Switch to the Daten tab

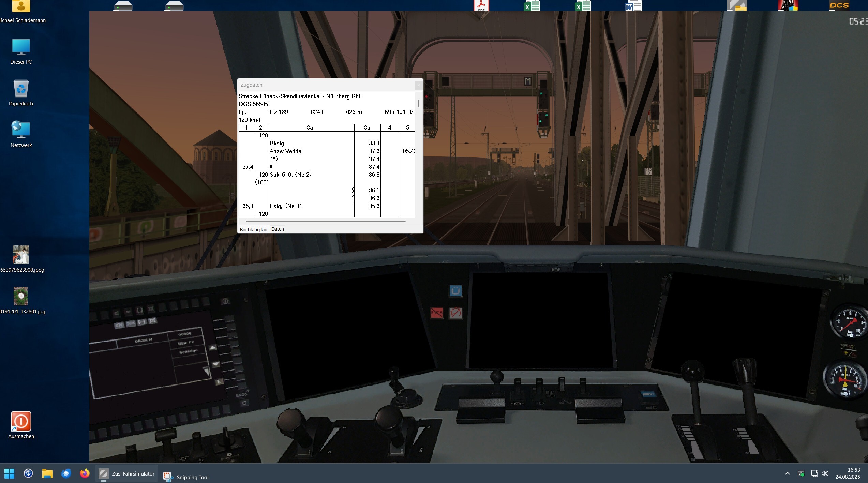tap(278, 229)
